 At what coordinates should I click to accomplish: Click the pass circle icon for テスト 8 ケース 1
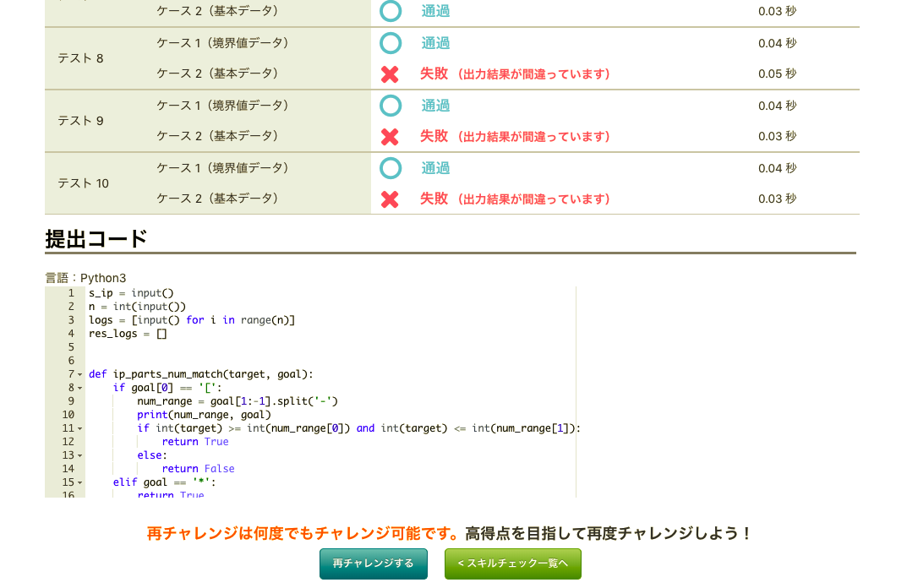(391, 43)
